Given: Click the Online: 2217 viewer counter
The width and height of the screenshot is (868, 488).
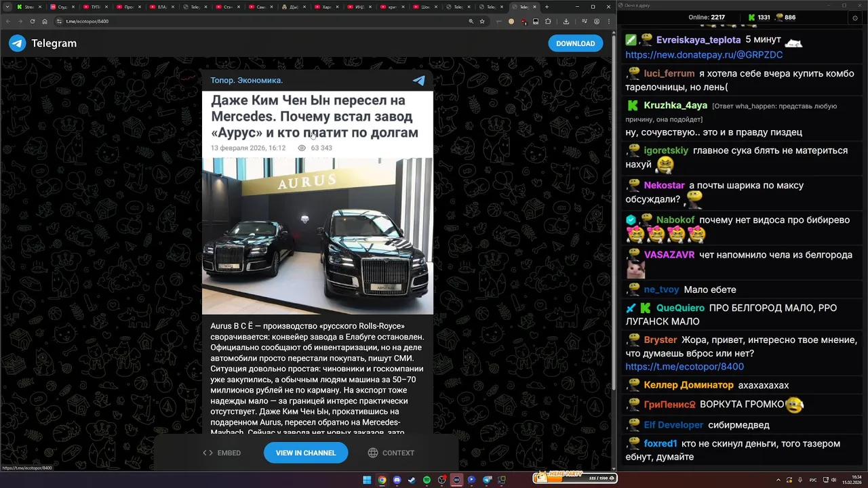Looking at the screenshot, I should point(707,17).
